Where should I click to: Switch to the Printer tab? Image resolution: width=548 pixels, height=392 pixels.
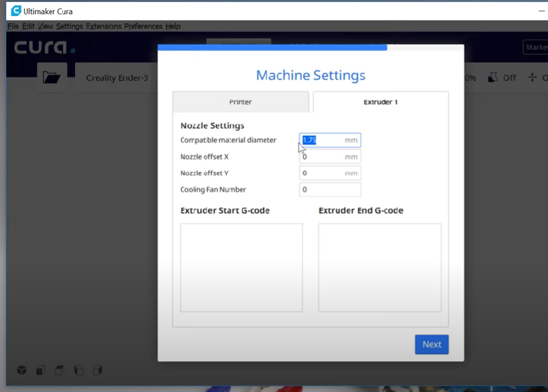click(x=240, y=102)
